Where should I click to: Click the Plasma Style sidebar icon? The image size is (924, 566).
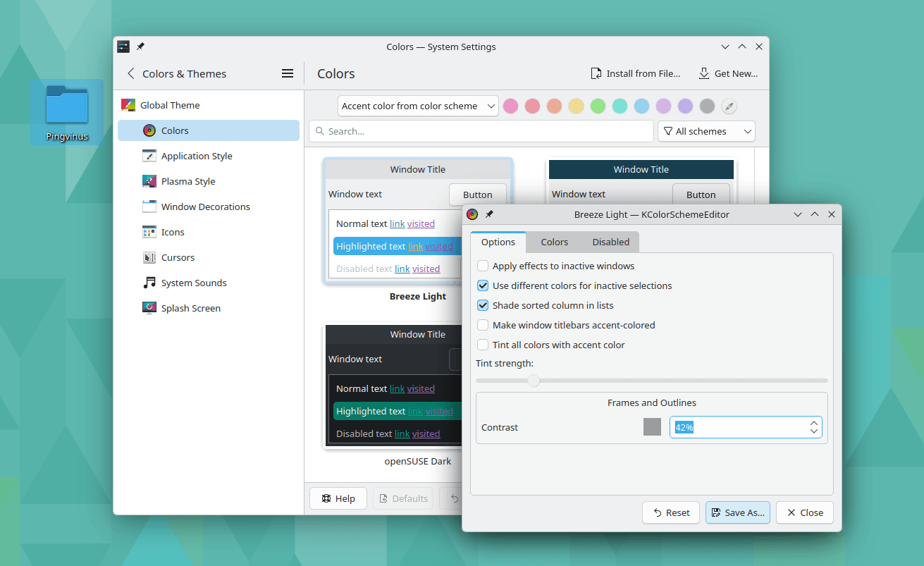click(x=149, y=181)
